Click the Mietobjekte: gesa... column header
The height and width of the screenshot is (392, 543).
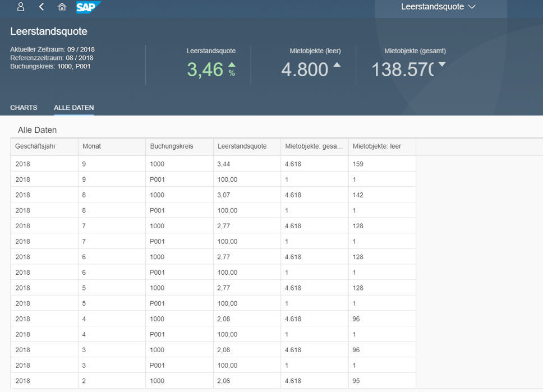click(315, 146)
